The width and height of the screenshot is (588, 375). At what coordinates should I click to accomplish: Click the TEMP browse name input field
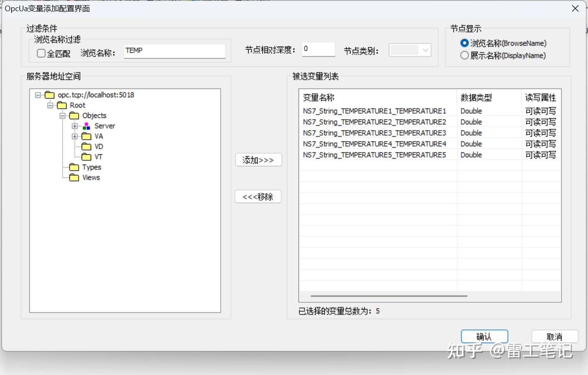[x=174, y=51]
